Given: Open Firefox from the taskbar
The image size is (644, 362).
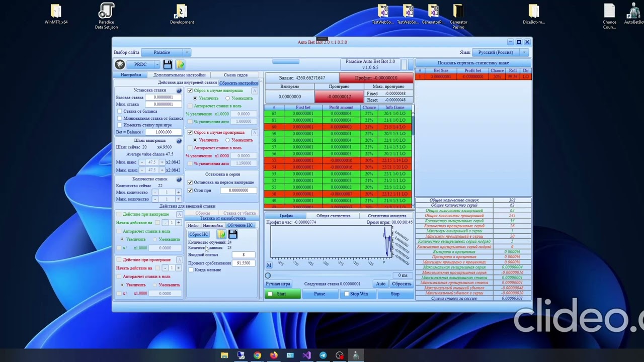Looking at the screenshot, I should (274, 355).
